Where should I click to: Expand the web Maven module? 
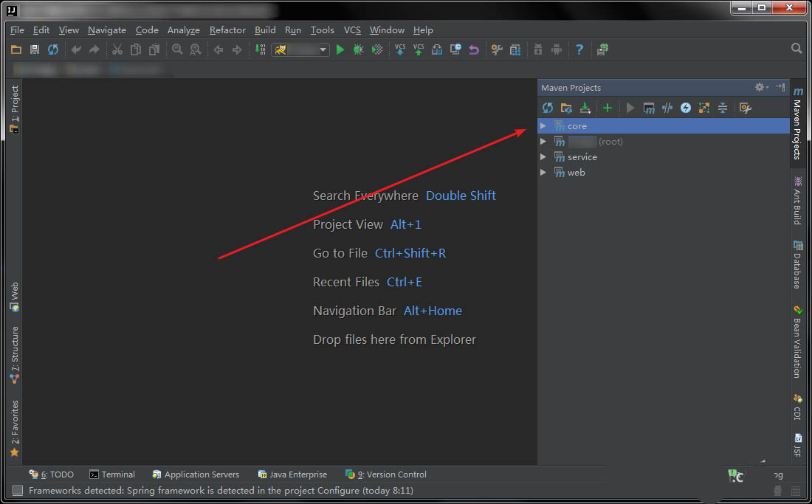point(543,173)
